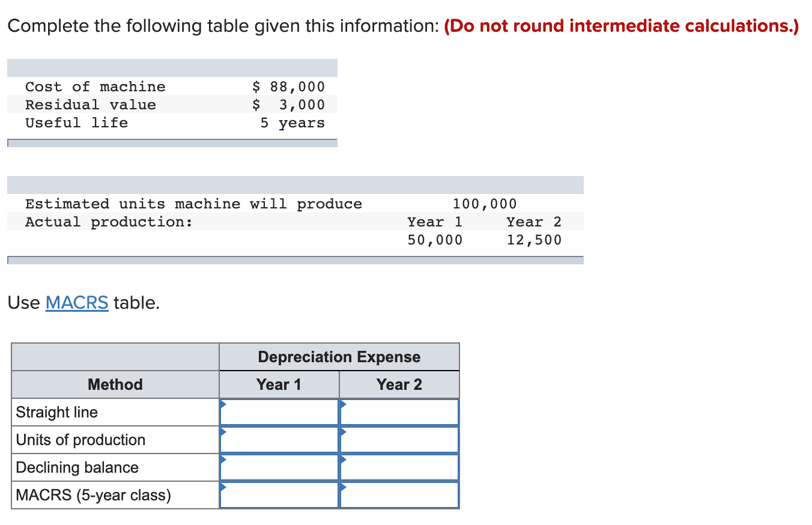Click the Depreciation Expense header cell
812x525 pixels.
pos(339,357)
